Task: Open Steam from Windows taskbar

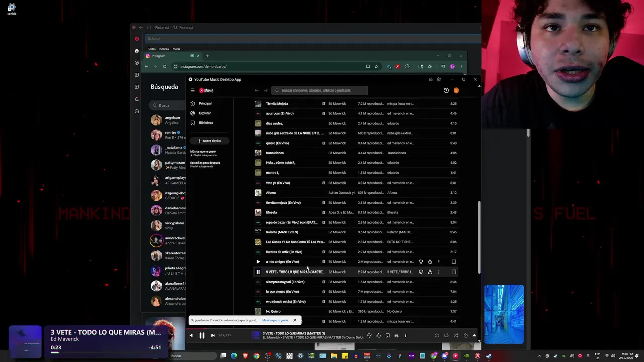Action: click(488, 356)
